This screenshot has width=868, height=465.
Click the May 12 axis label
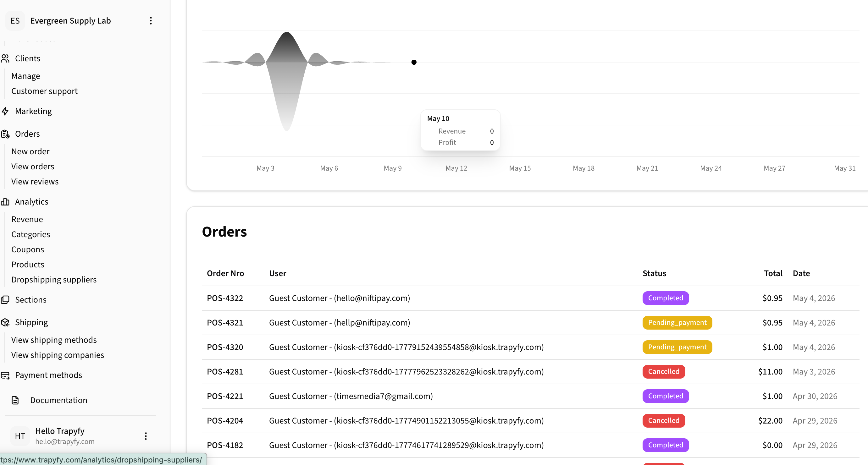(456, 168)
